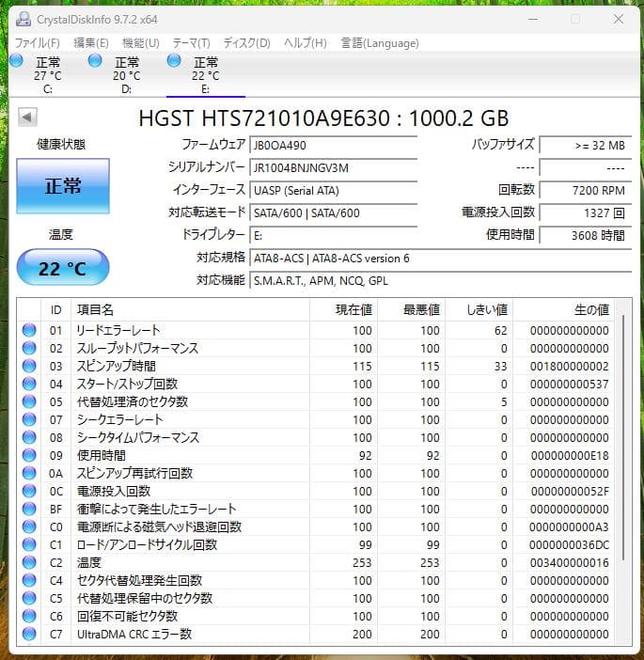Click the ID column header
Viewport: 644px width, 660px height.
click(x=56, y=310)
